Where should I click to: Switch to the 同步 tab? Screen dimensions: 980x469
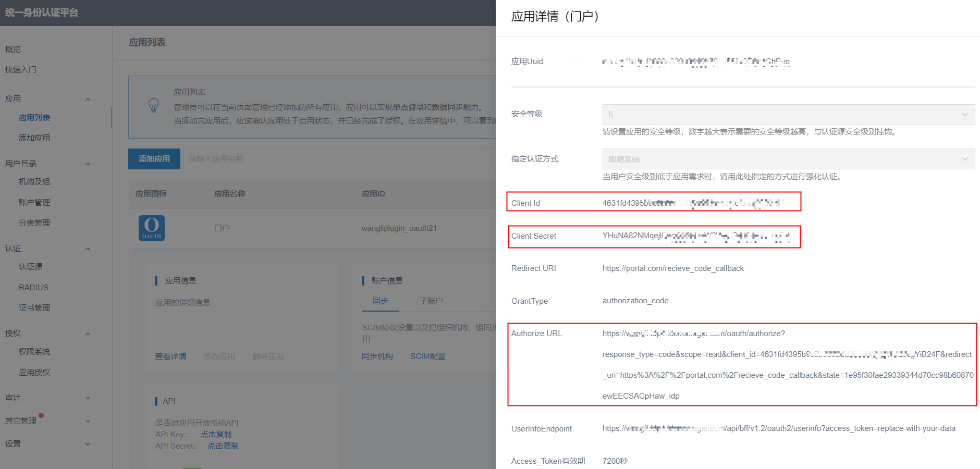(x=381, y=301)
